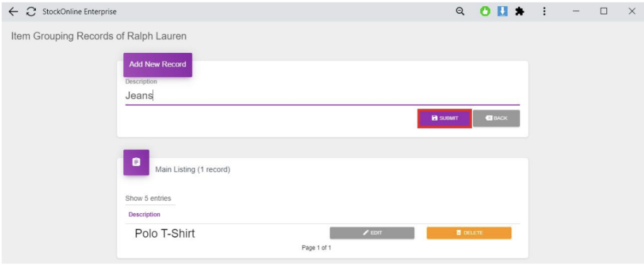The height and width of the screenshot is (266, 644).
Task: Click the purple clipboard listing icon
Action: tap(136, 162)
